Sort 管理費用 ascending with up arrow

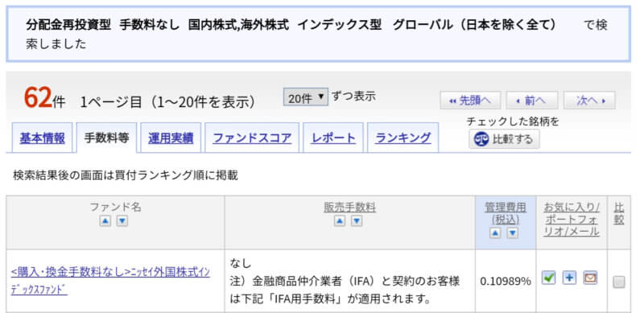(496, 233)
